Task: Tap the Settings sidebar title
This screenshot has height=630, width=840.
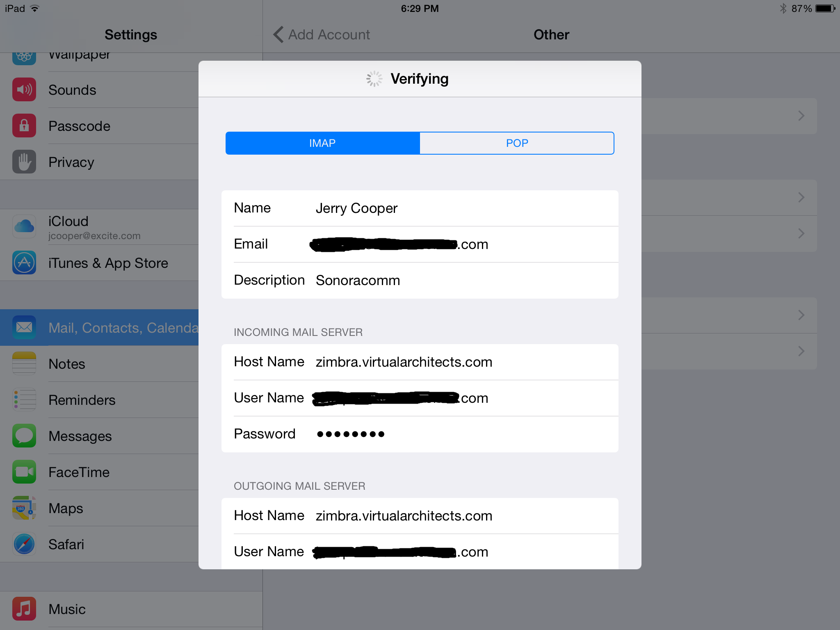Action: click(x=131, y=35)
